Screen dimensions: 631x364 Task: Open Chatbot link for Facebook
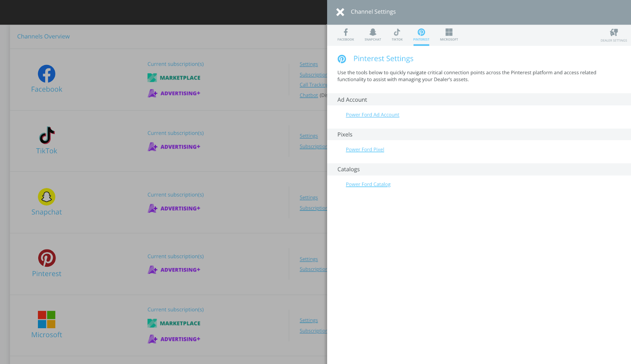point(308,95)
